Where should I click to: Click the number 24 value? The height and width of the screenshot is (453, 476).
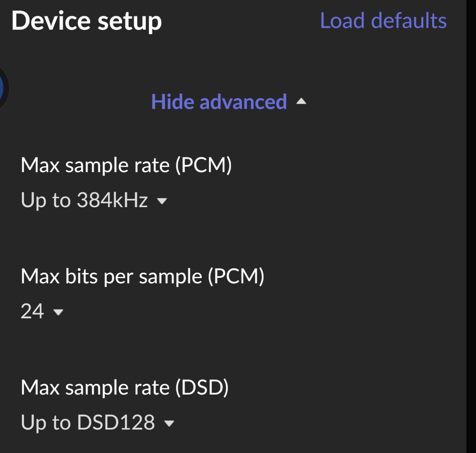[x=32, y=311]
